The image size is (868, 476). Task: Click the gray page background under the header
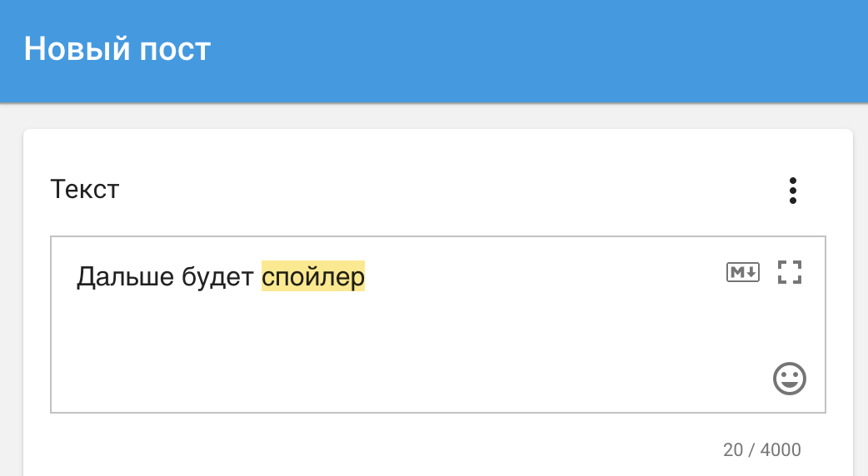pyautogui.click(x=434, y=117)
